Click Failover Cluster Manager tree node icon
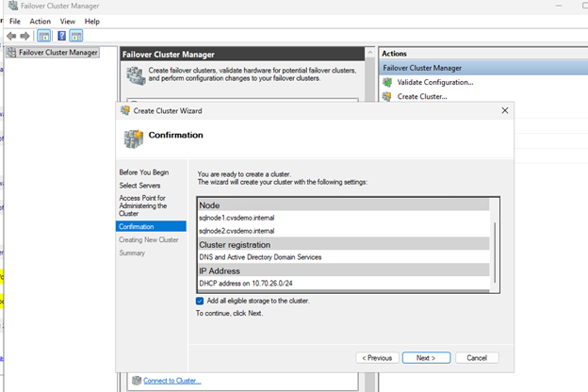 click(x=11, y=52)
